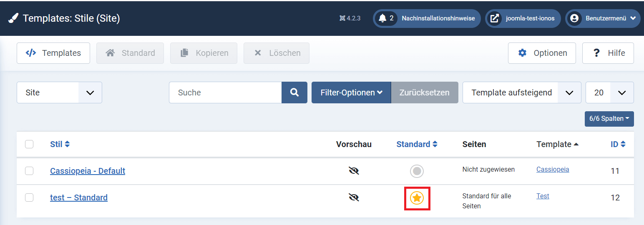The height and width of the screenshot is (225, 644).
Task: Expand the Filter-Optionen panel
Action: coord(351,92)
